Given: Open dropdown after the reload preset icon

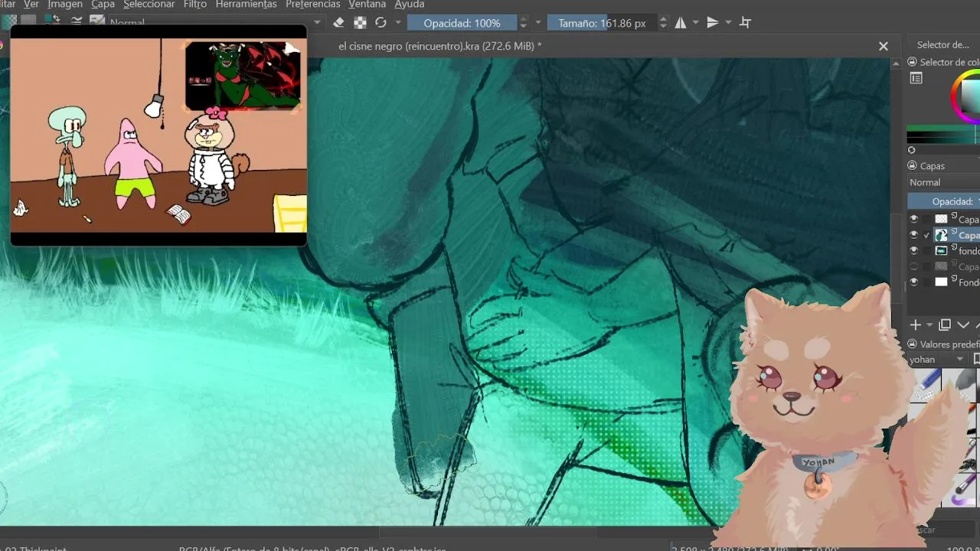Looking at the screenshot, I should [398, 23].
